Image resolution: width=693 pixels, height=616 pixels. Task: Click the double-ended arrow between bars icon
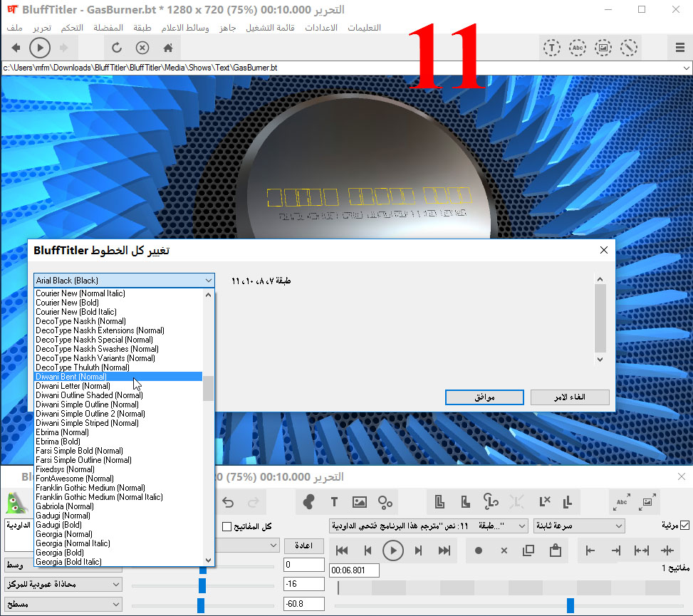(x=641, y=550)
